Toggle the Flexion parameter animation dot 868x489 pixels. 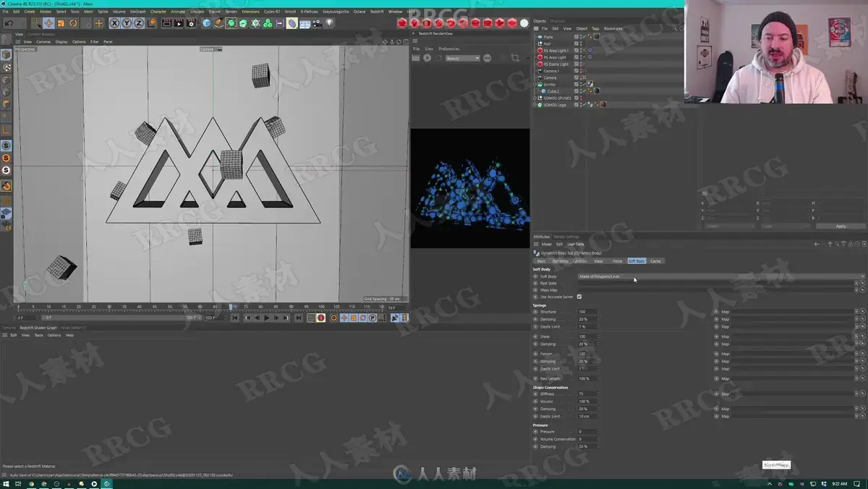coord(536,354)
